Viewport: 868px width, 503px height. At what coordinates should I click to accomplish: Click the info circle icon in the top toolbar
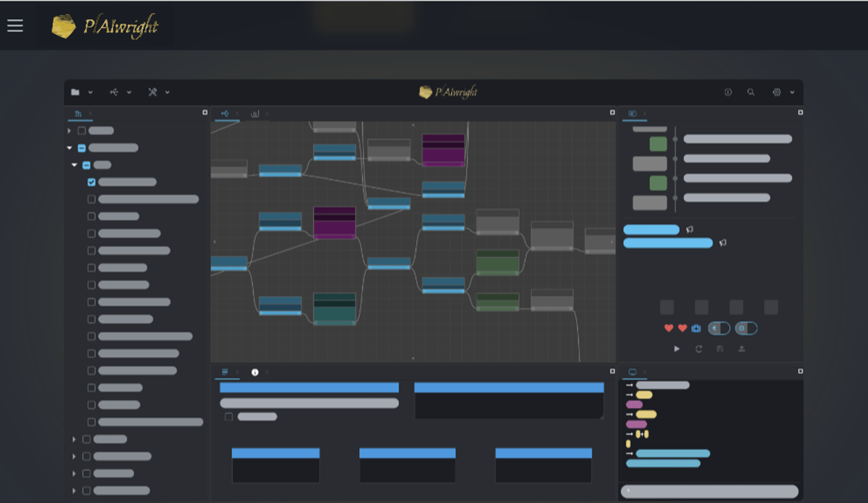pyautogui.click(x=728, y=92)
